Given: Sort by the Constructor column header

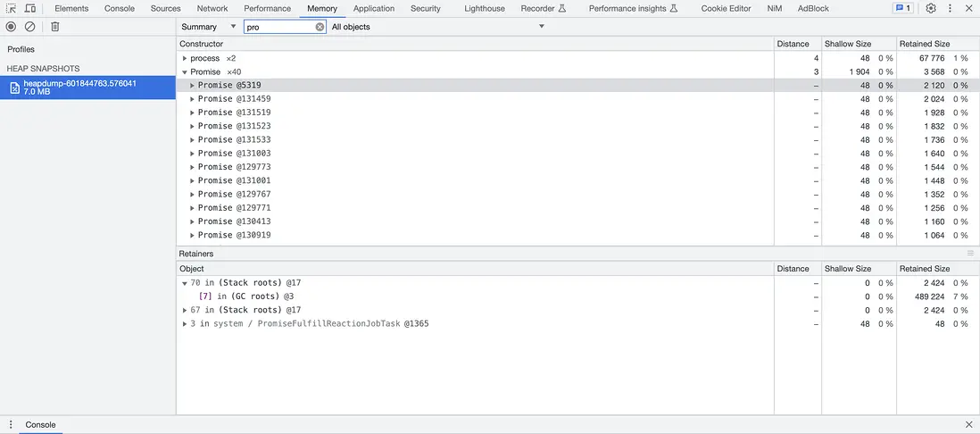Looking at the screenshot, I should [476, 44].
